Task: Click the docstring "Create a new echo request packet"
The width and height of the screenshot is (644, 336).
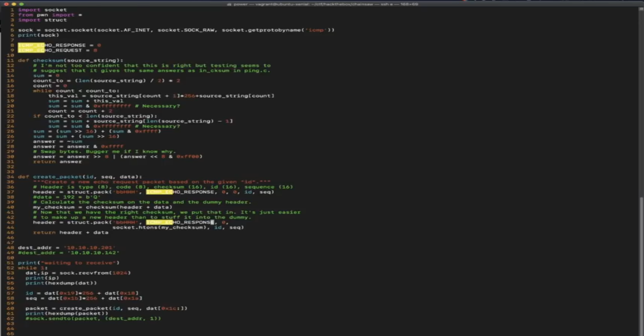Action: (x=152, y=182)
